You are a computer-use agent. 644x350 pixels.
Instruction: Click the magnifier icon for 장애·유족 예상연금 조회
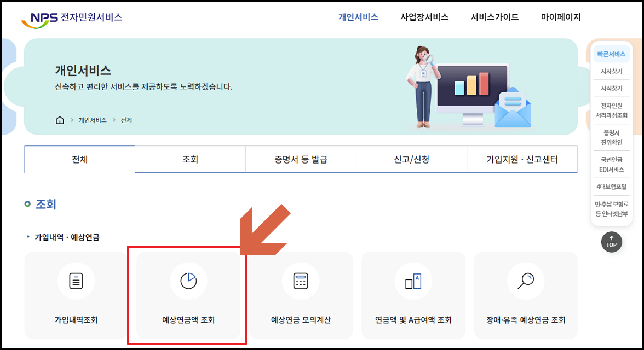[x=525, y=281]
